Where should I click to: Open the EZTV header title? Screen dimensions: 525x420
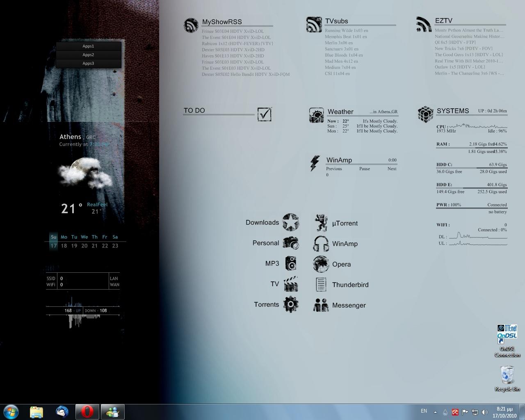(444, 21)
